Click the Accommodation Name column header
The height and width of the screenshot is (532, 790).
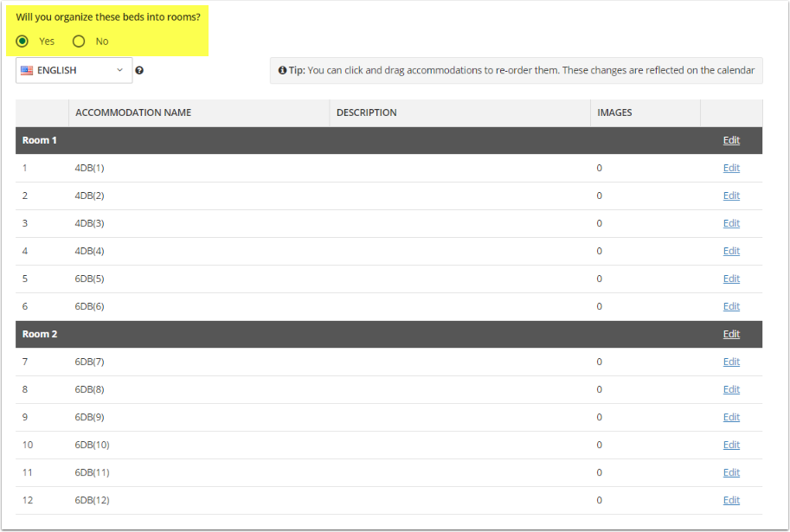pos(133,112)
